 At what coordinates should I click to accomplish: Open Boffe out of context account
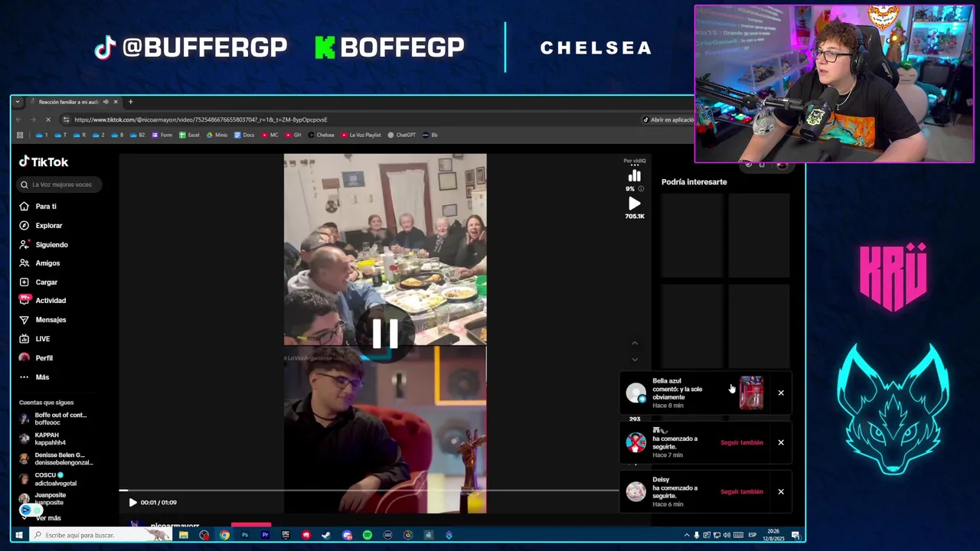(x=53, y=419)
